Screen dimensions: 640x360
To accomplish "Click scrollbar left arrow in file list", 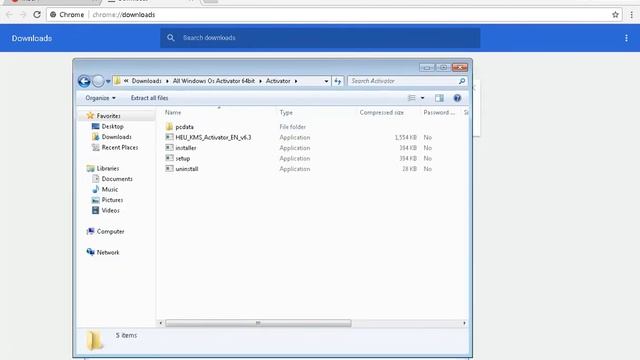I will (x=161, y=323).
